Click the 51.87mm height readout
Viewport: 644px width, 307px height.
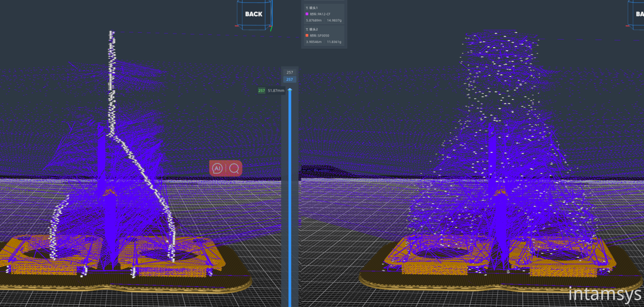pos(276,91)
